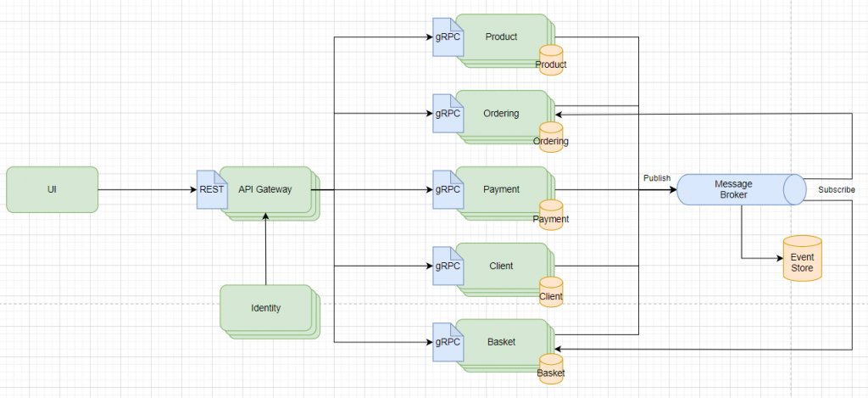Click the Publish label text
868x398 pixels.
click(x=657, y=178)
